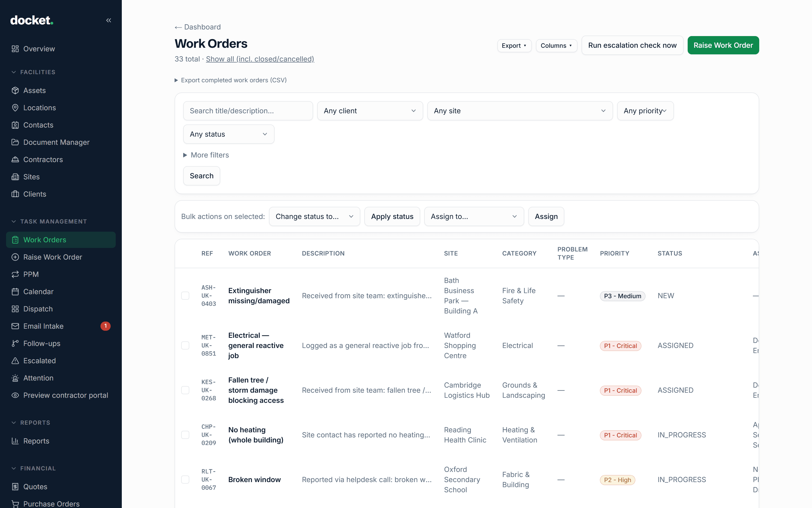The height and width of the screenshot is (508, 812).
Task: Click Run escalation check now button
Action: [x=632, y=45]
